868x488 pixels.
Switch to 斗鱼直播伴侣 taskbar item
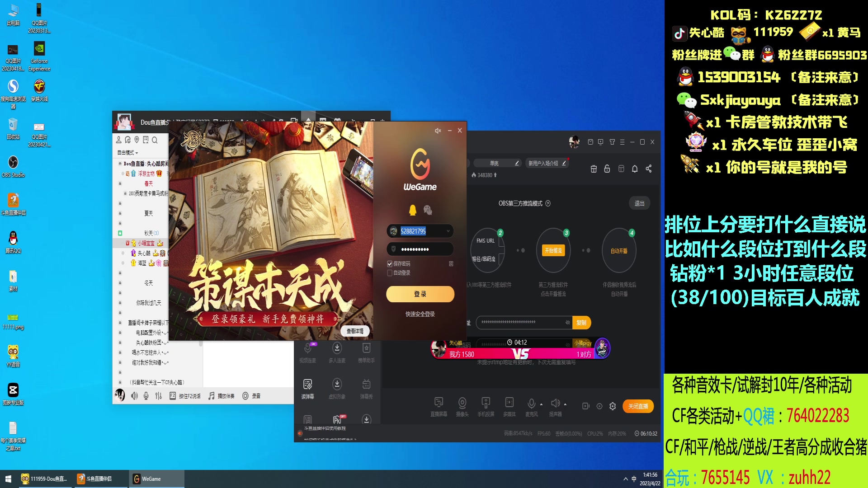pos(102,479)
